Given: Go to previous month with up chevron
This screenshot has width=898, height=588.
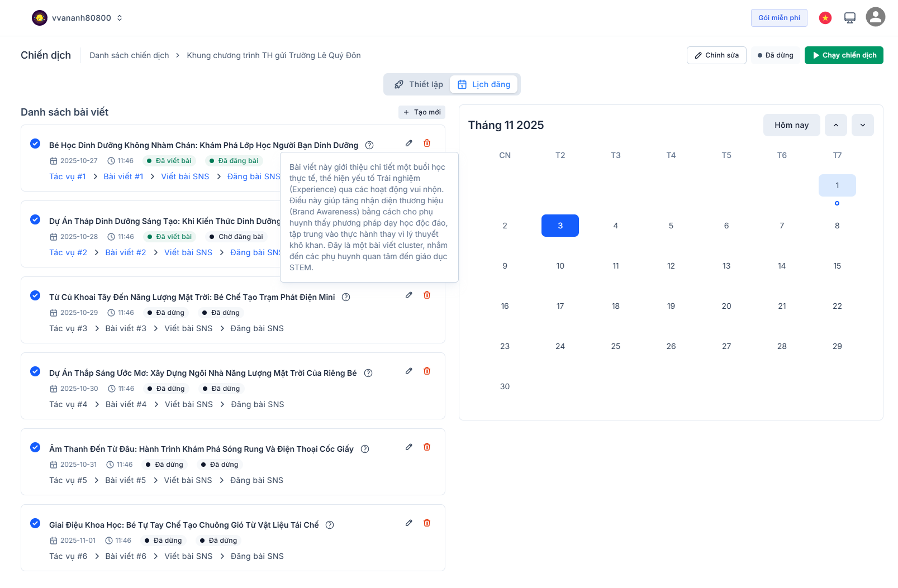Looking at the screenshot, I should (x=835, y=125).
